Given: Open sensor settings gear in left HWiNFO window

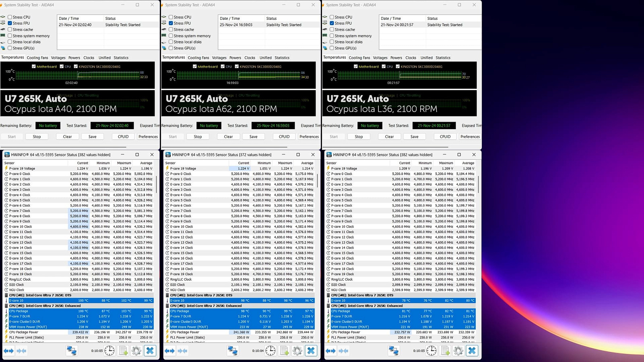Looking at the screenshot, I should coord(136,351).
